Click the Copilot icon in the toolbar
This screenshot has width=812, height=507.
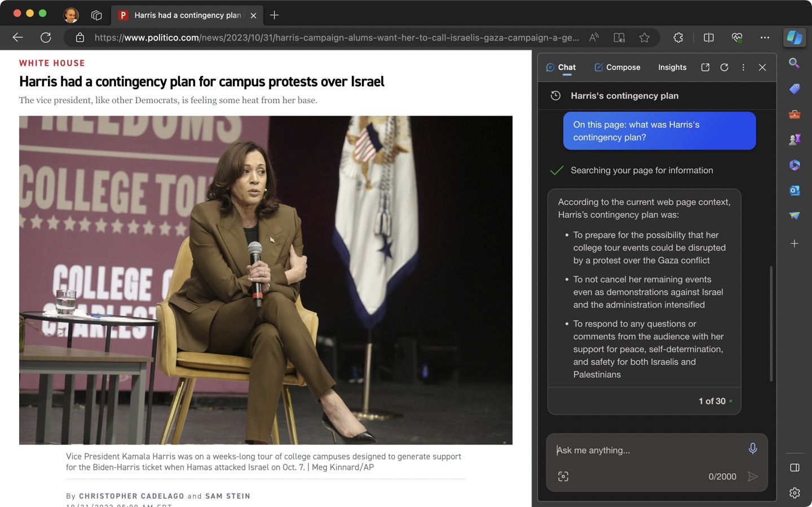795,38
